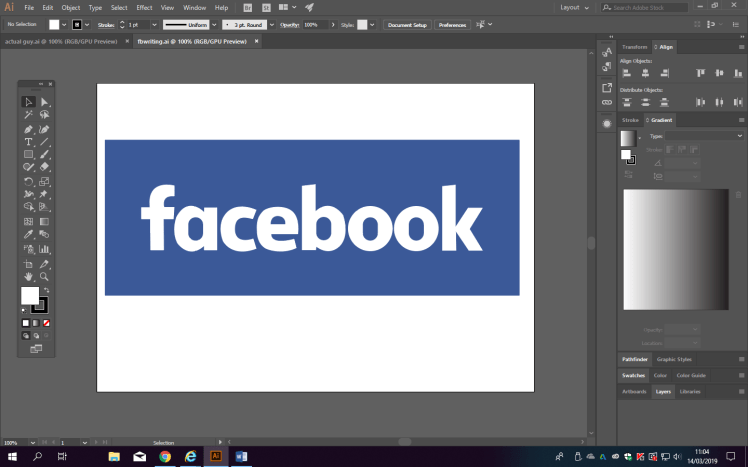Image resolution: width=748 pixels, height=467 pixels.
Task: Select the Selection tool arrow
Action: (x=28, y=102)
